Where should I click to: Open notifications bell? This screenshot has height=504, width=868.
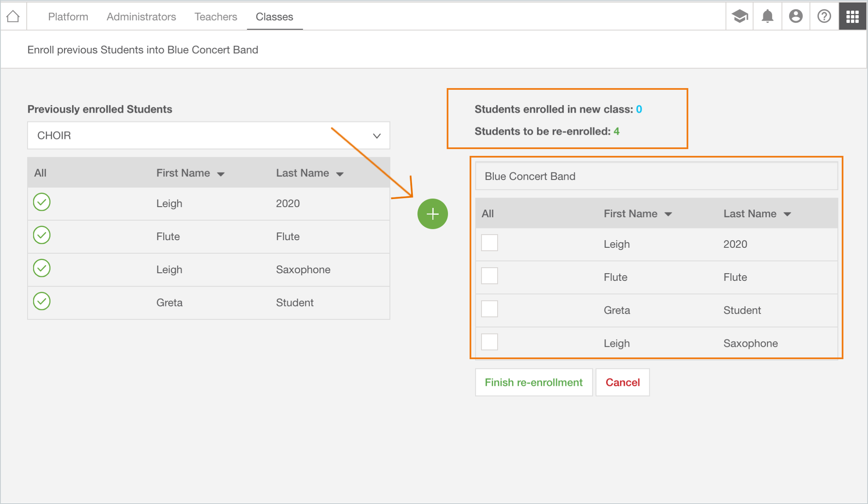(x=768, y=17)
